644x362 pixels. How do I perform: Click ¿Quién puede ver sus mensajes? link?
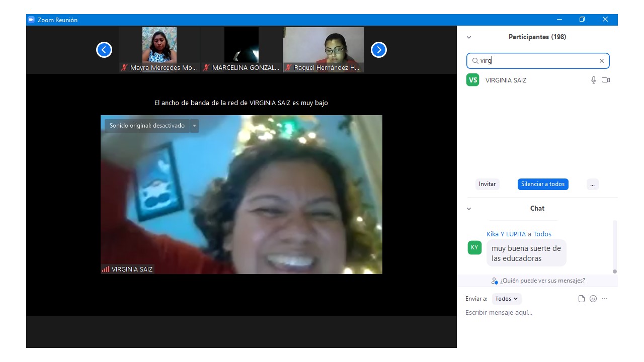point(542,281)
